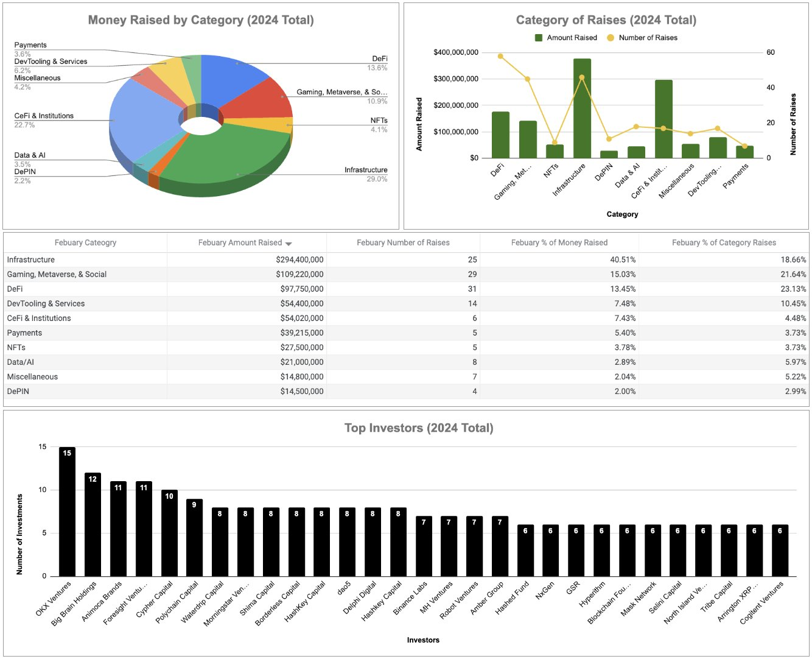The image size is (812, 659).
Task: Click the Cypher Capital bar labeled 10
Action: (x=169, y=535)
